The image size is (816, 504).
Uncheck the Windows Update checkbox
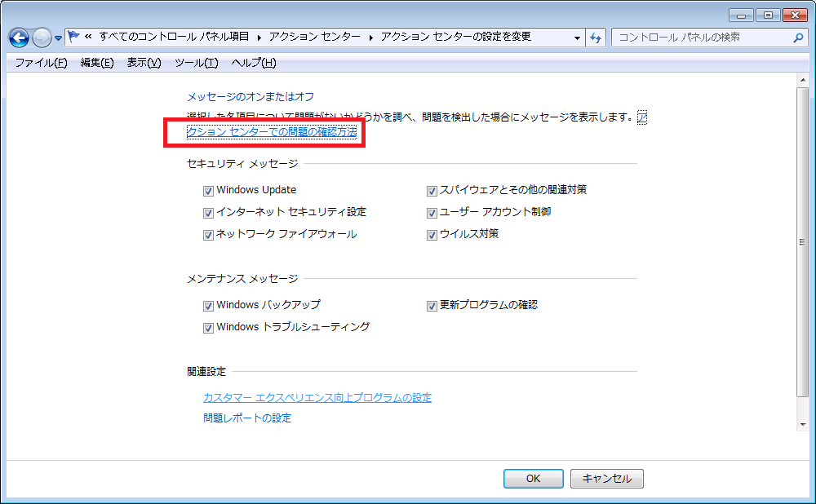[208, 191]
